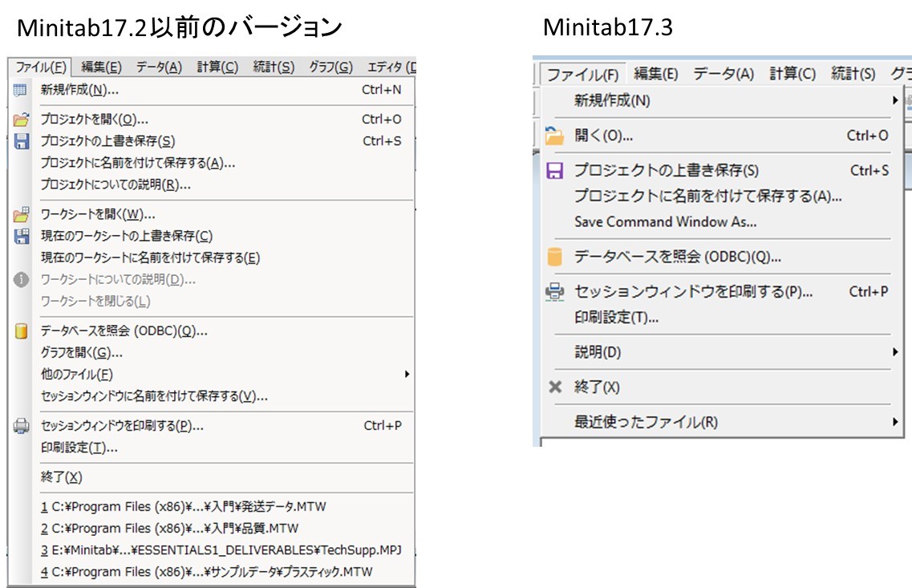Expand the 新規作成(N) submenu arrow in Minitab 17.3
Image resolution: width=912 pixels, height=588 pixels.
(895, 100)
